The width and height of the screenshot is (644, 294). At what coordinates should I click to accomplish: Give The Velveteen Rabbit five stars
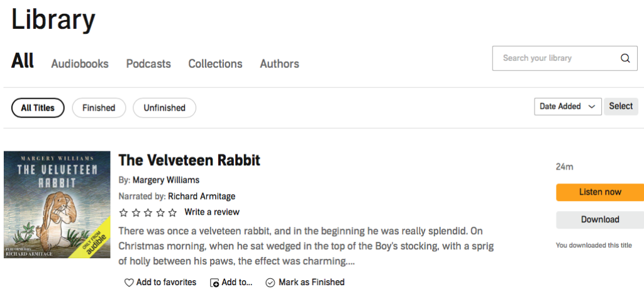click(x=173, y=212)
